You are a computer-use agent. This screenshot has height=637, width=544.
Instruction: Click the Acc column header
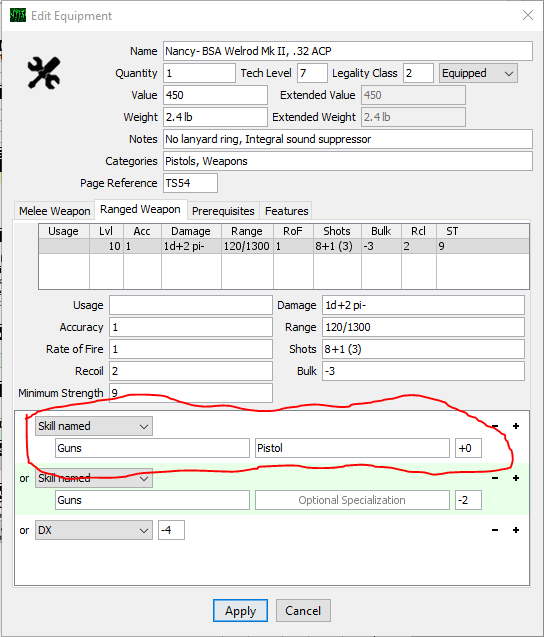click(x=142, y=231)
